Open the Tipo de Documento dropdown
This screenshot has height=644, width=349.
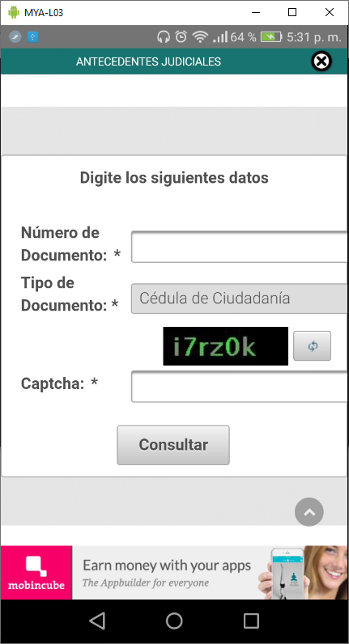pyautogui.click(x=240, y=299)
